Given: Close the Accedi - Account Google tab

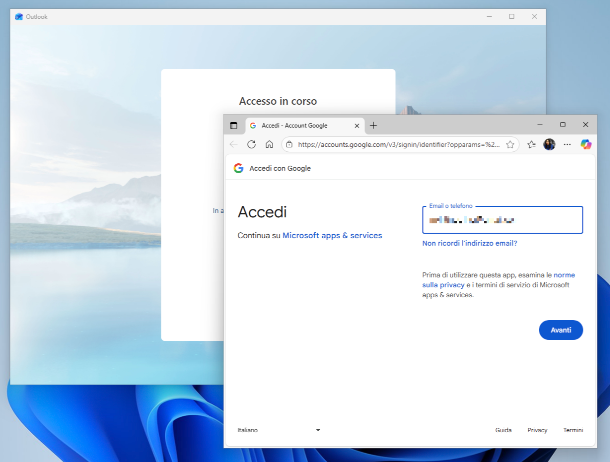Looking at the screenshot, I should [357, 126].
